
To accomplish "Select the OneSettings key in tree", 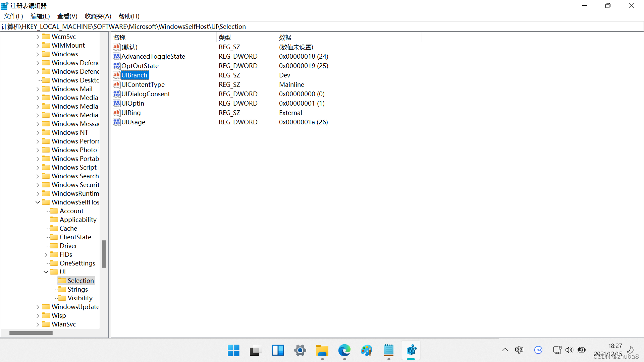I will 77,263.
